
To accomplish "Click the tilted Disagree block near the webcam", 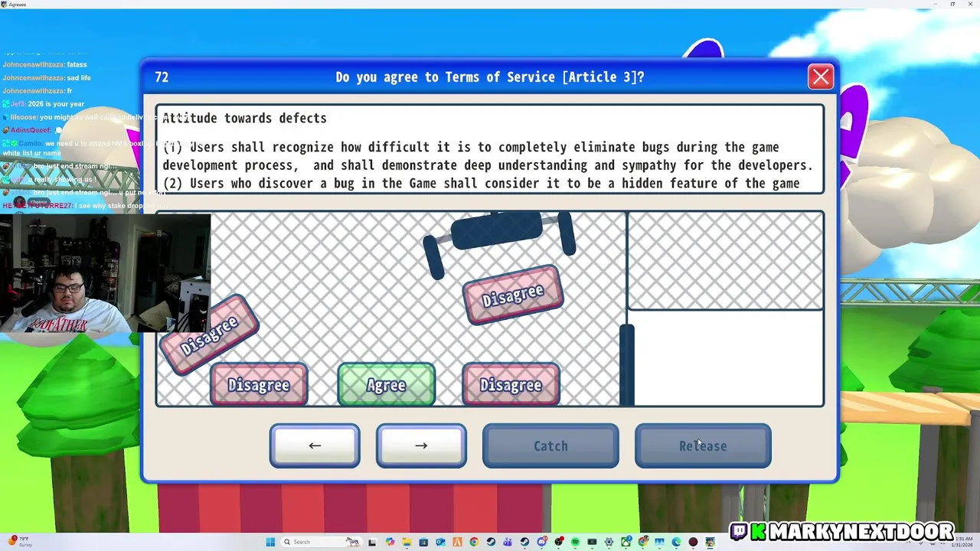I will click(x=209, y=335).
